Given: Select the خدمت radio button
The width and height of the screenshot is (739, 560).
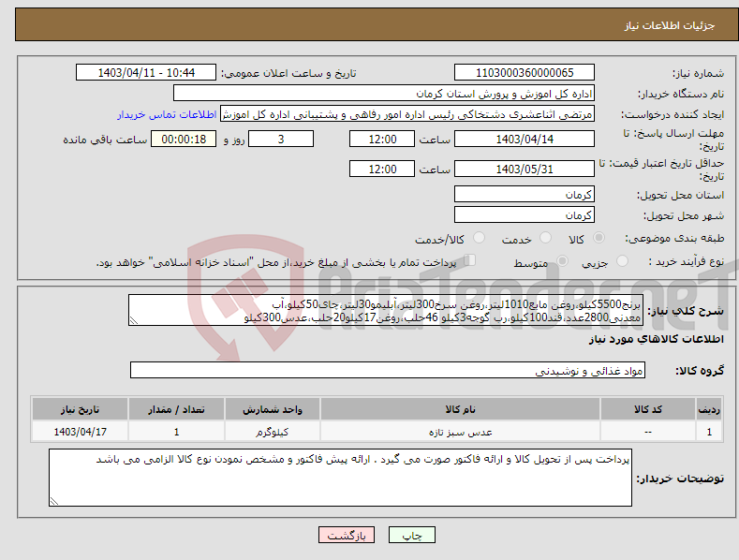Looking at the screenshot, I should pyautogui.click(x=545, y=238).
